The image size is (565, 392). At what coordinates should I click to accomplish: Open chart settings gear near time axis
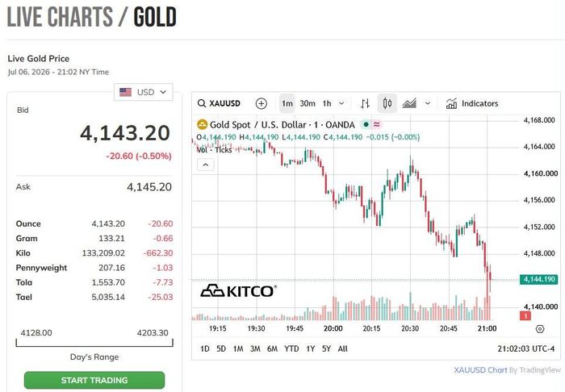tap(540, 328)
